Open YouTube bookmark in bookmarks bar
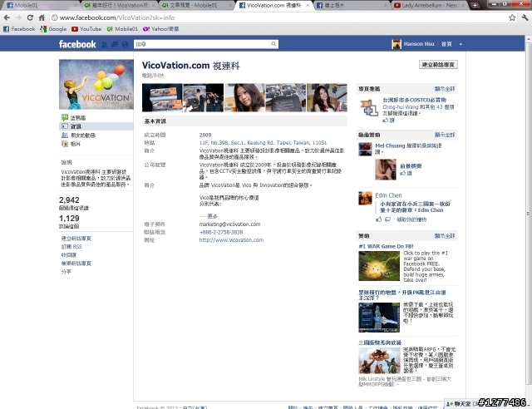 pos(86,29)
